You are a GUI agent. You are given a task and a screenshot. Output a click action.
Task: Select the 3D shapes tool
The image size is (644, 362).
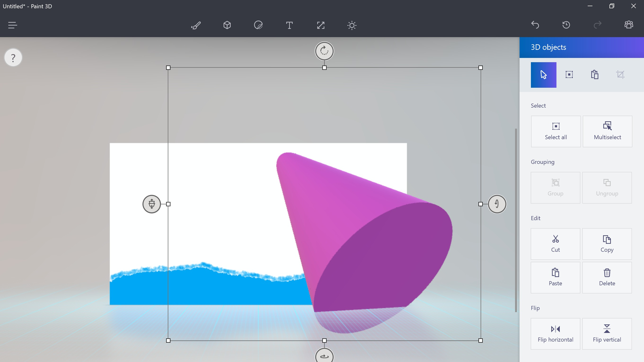tap(227, 25)
